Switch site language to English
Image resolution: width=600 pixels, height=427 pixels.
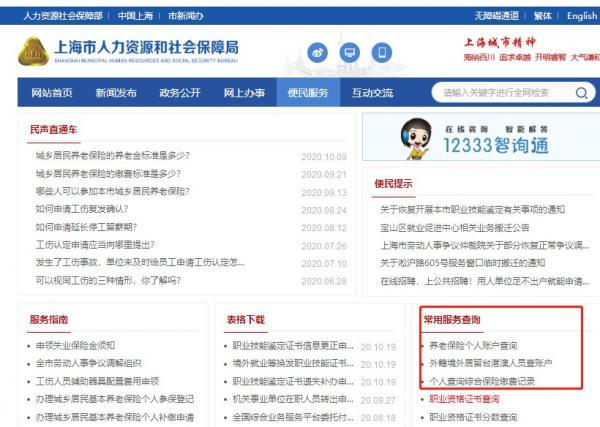(582, 16)
